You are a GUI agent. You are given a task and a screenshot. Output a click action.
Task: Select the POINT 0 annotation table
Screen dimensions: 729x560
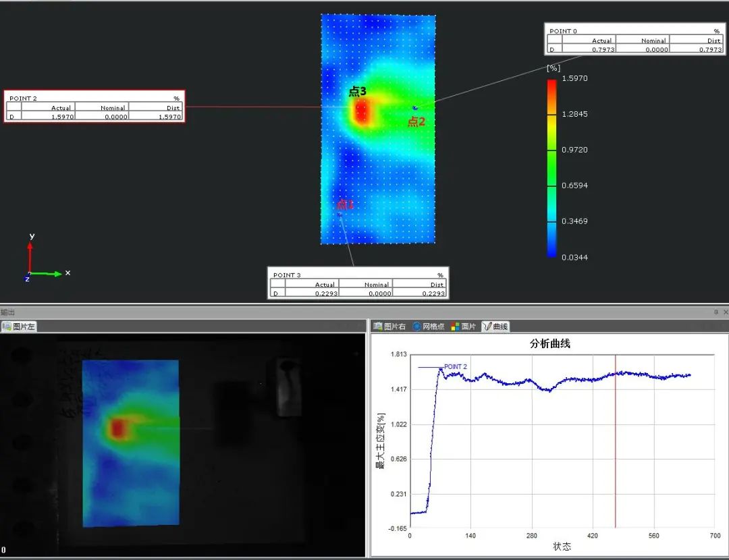point(634,39)
